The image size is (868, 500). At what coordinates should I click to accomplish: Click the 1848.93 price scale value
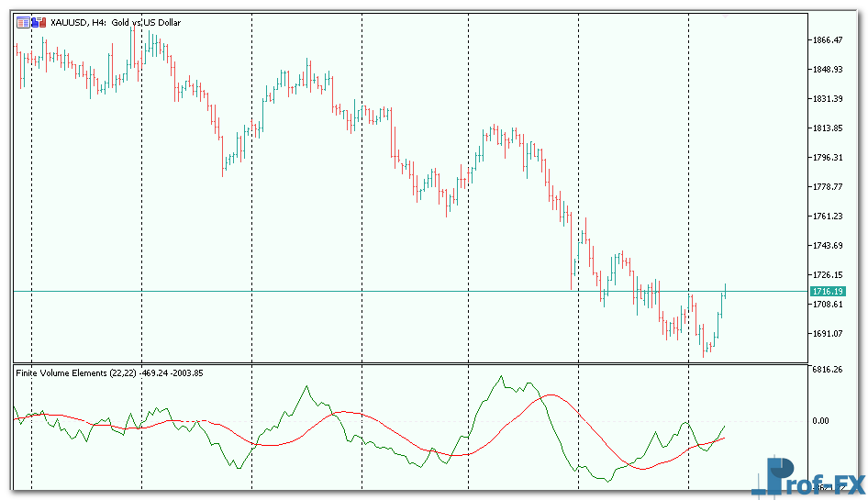(x=827, y=70)
